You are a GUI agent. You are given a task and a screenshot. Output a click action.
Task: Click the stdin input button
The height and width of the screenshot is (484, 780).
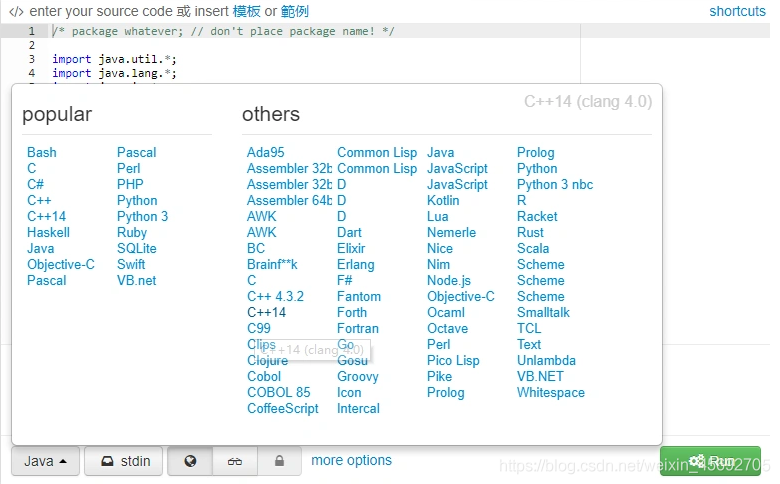tap(124, 461)
